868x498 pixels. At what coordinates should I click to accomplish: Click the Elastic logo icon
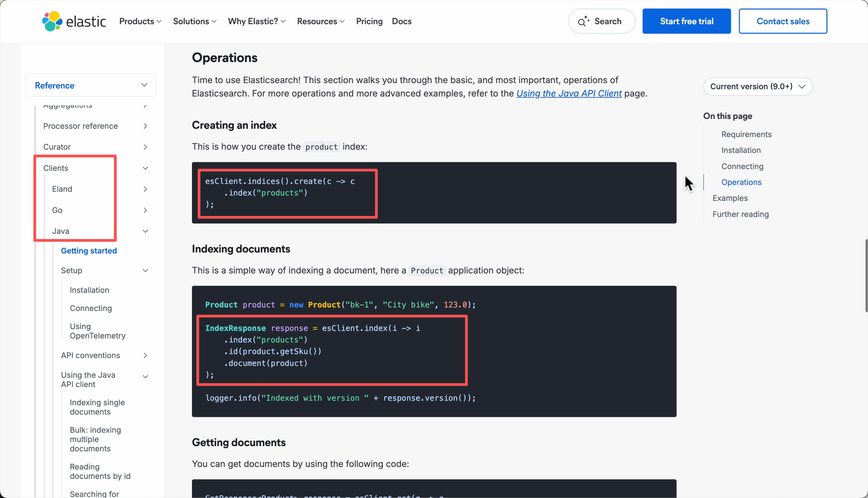[52, 21]
